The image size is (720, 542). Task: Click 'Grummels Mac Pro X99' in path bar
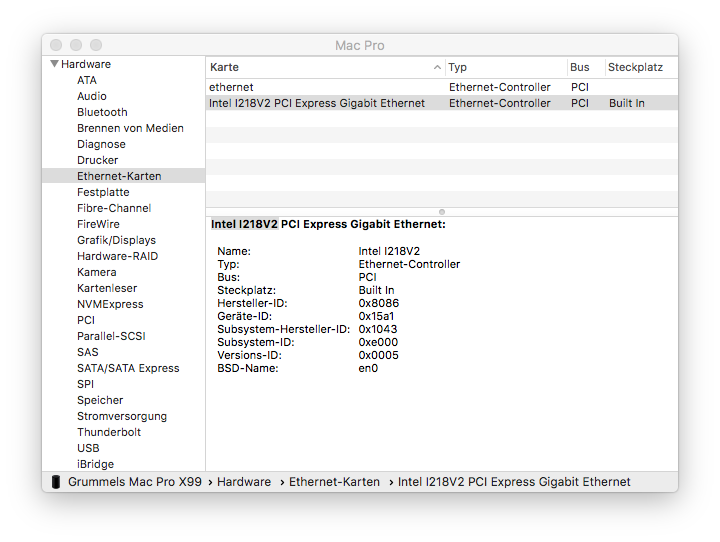point(135,482)
